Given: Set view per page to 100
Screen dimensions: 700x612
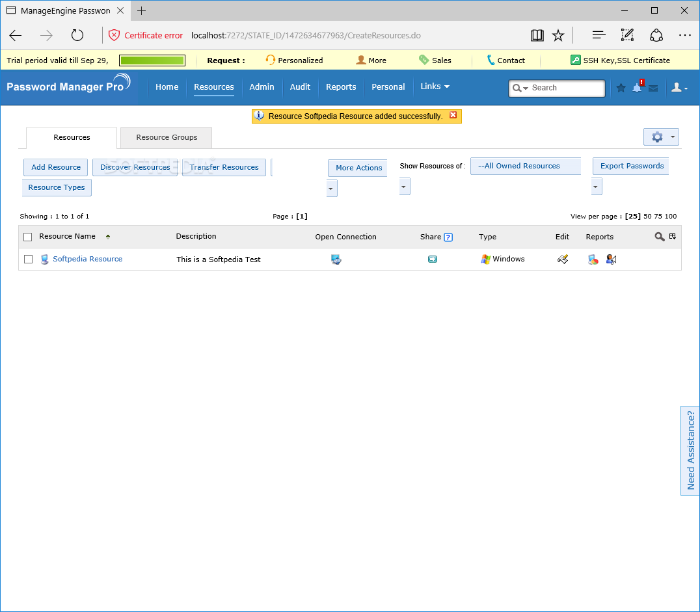Looking at the screenshot, I should coord(671,217).
